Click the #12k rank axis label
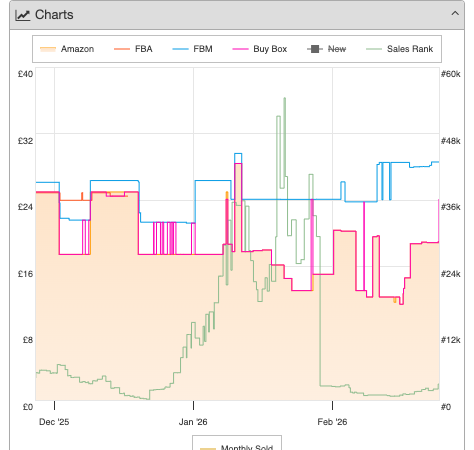Screen dimensions: 474x450 tap(451, 340)
